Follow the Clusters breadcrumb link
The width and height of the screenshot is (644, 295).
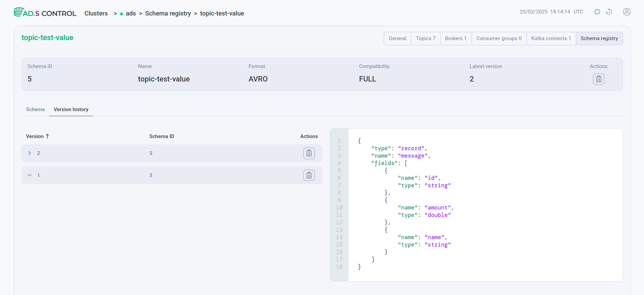click(x=96, y=13)
